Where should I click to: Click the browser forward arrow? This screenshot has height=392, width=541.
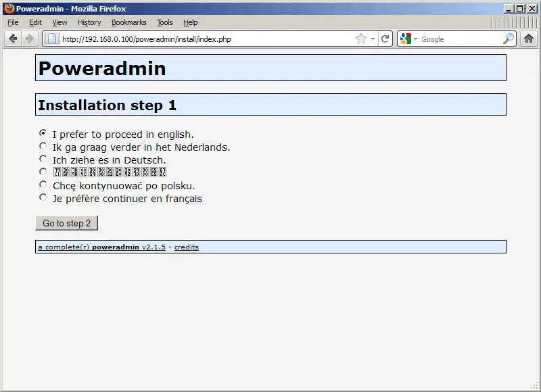29,39
